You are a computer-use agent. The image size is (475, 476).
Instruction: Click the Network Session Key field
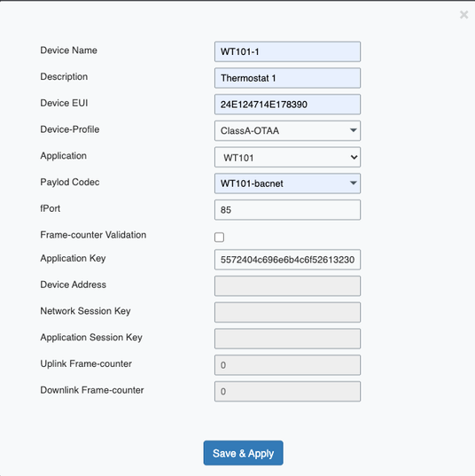287,312
